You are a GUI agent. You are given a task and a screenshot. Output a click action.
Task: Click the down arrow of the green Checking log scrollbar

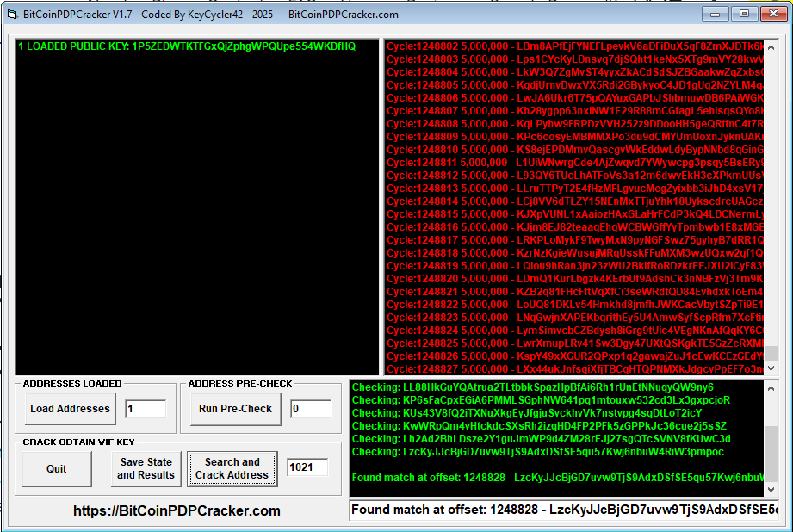coord(771,487)
